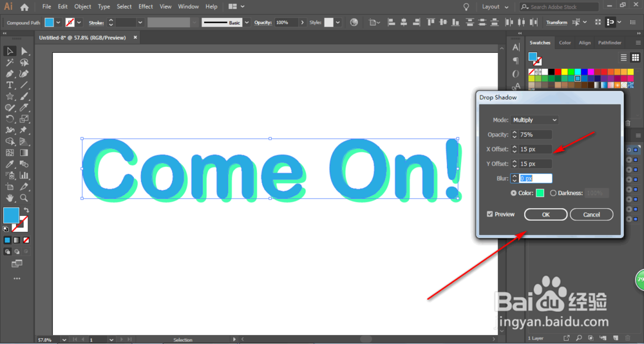Select the Curvature tool
644x344 pixels.
click(x=24, y=74)
